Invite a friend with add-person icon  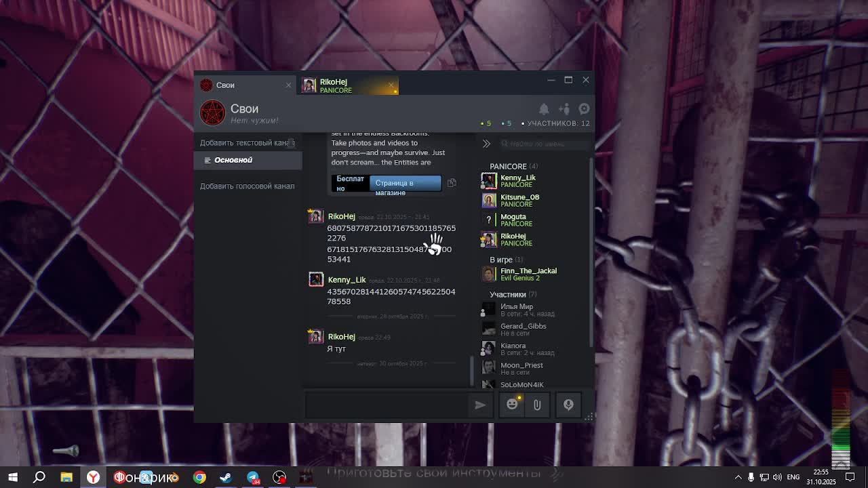(x=564, y=108)
